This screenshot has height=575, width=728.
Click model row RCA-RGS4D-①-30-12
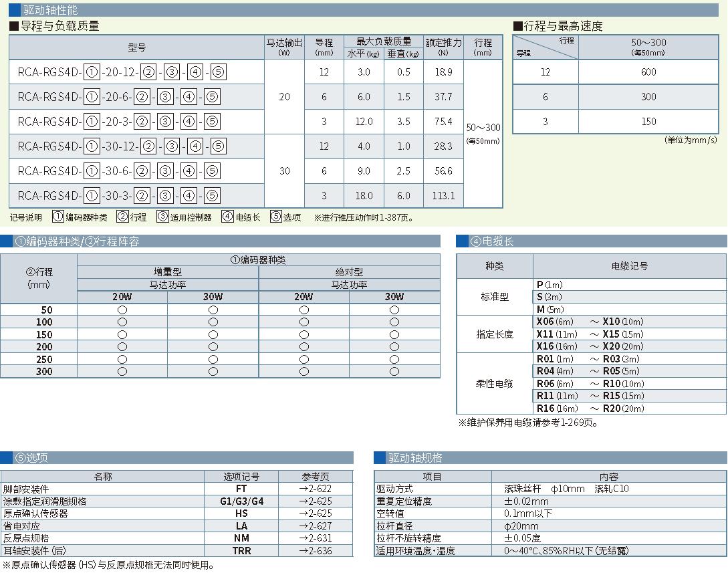122,146
